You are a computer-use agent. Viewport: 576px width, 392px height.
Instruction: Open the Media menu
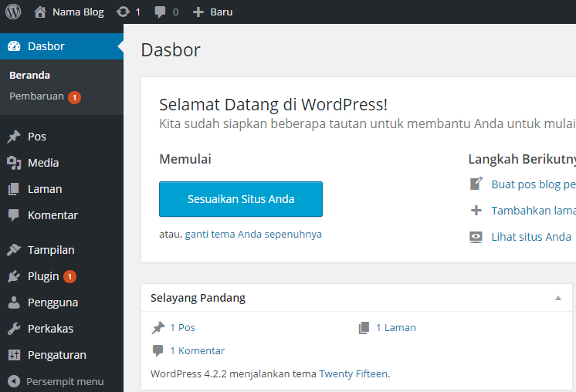coord(43,163)
